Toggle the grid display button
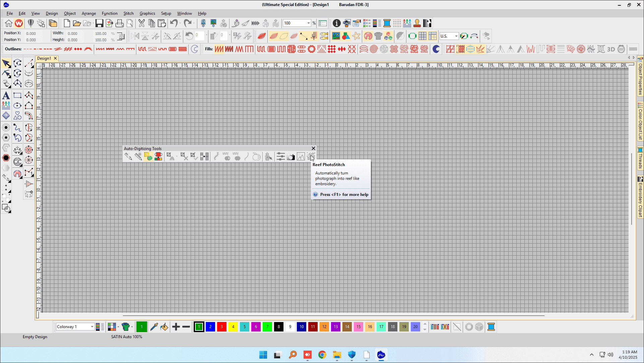This screenshot has height=363, width=644. tap(423, 36)
